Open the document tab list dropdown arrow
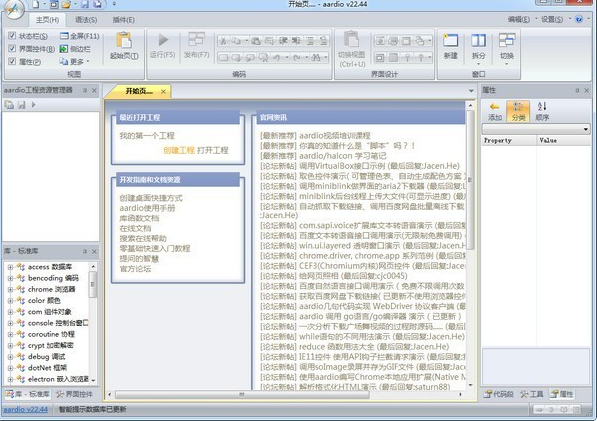 (x=471, y=91)
